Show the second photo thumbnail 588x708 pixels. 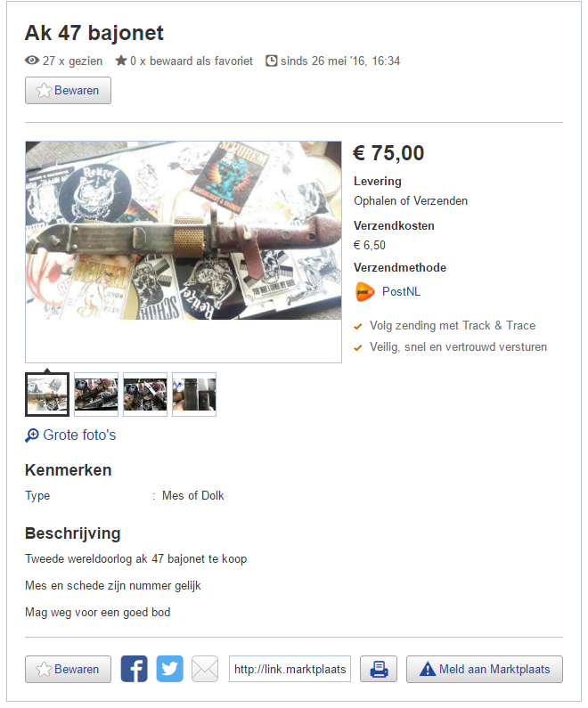(96, 395)
